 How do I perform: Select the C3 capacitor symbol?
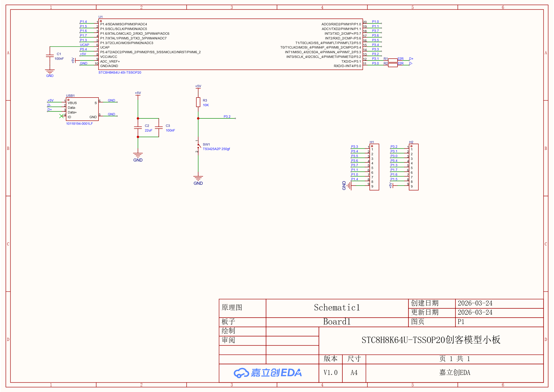[159, 128]
